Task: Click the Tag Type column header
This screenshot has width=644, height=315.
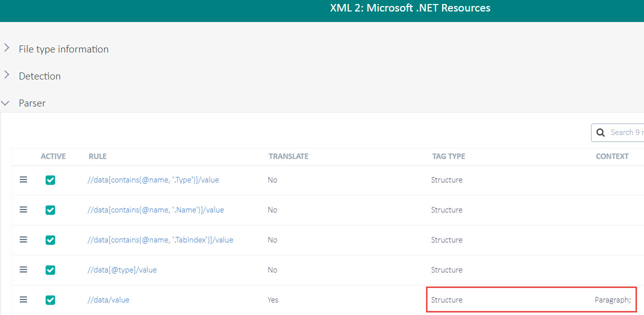Action: 448,156
